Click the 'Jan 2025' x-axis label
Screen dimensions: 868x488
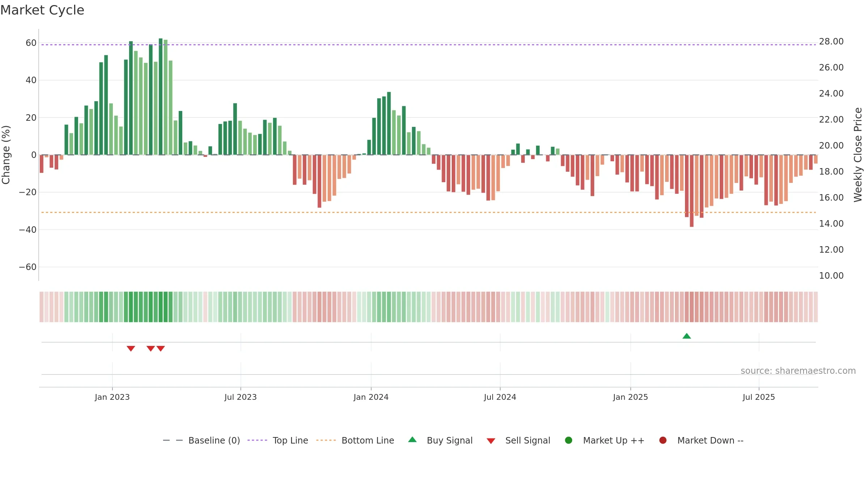630,397
